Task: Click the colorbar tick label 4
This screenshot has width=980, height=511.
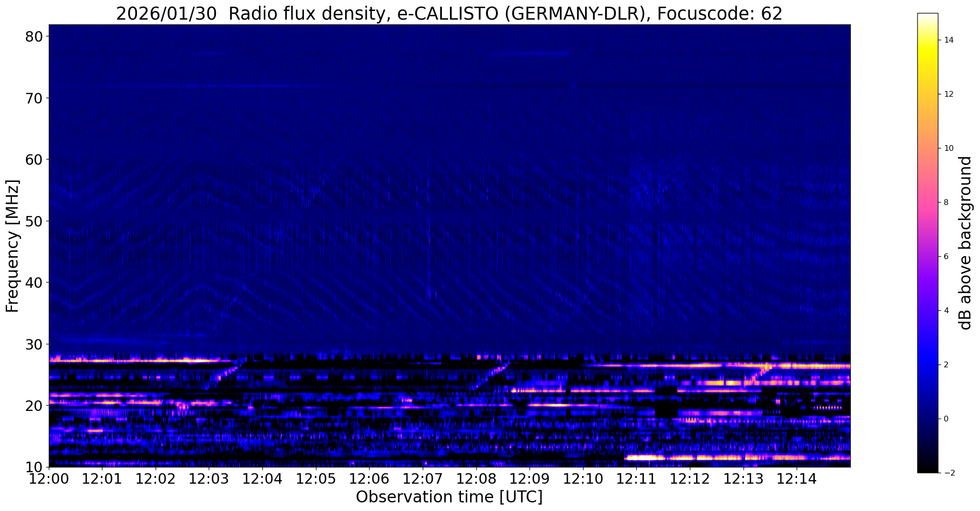Action: pyautogui.click(x=946, y=311)
